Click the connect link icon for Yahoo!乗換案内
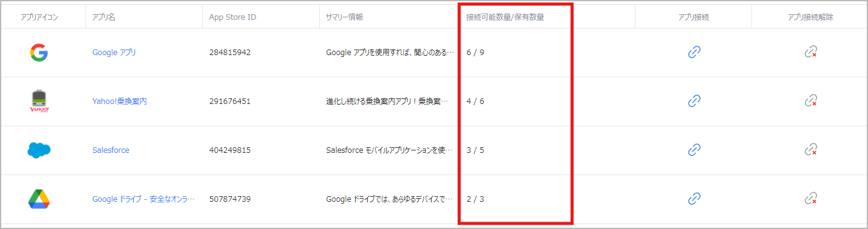 coord(694,100)
